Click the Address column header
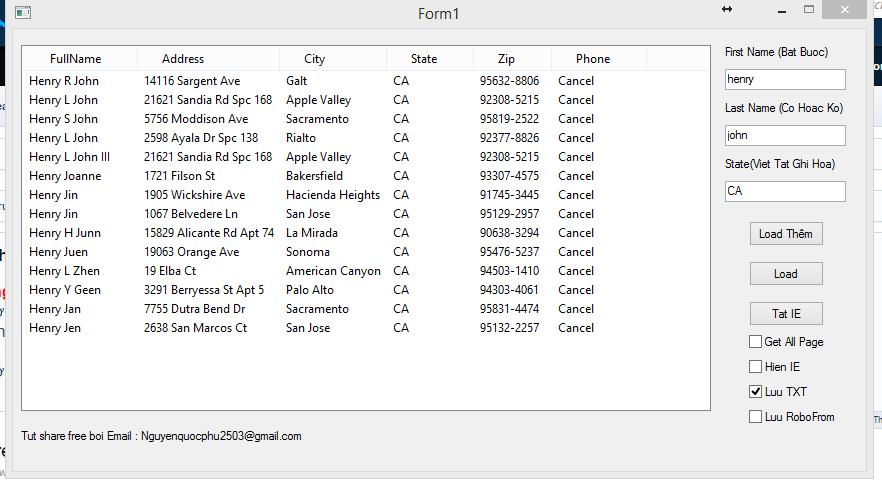The width and height of the screenshot is (882, 485). 183,59
